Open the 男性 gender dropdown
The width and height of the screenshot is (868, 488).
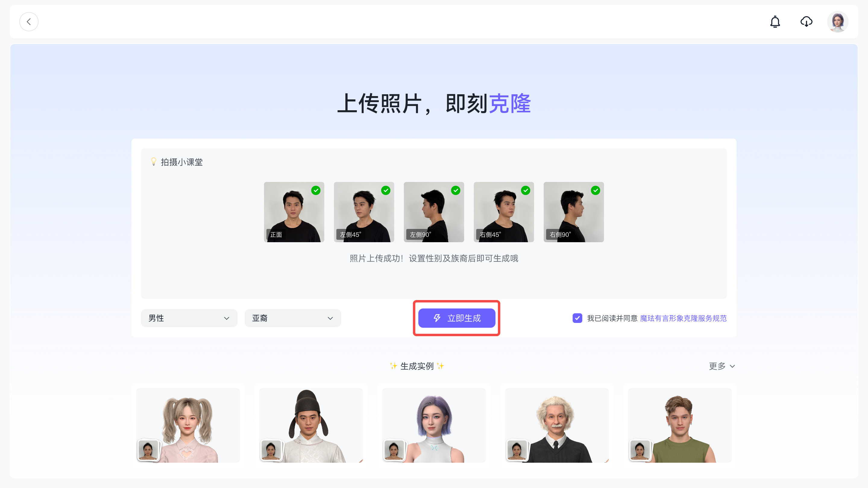[x=189, y=318]
